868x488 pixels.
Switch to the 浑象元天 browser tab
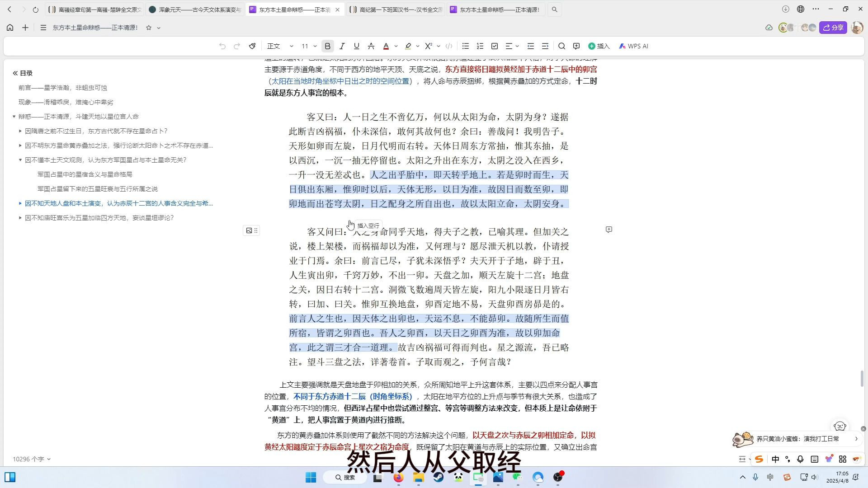click(194, 9)
